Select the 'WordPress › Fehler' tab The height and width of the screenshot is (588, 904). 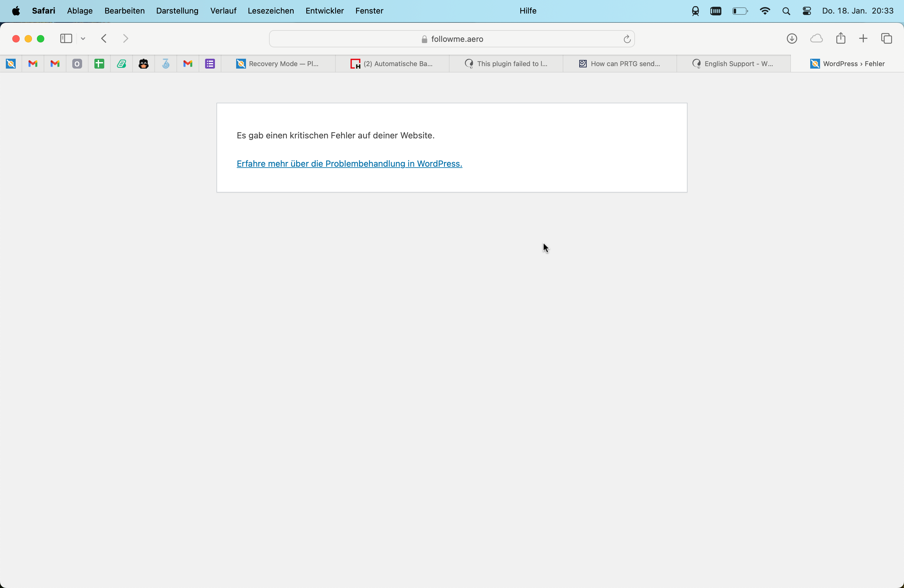847,64
